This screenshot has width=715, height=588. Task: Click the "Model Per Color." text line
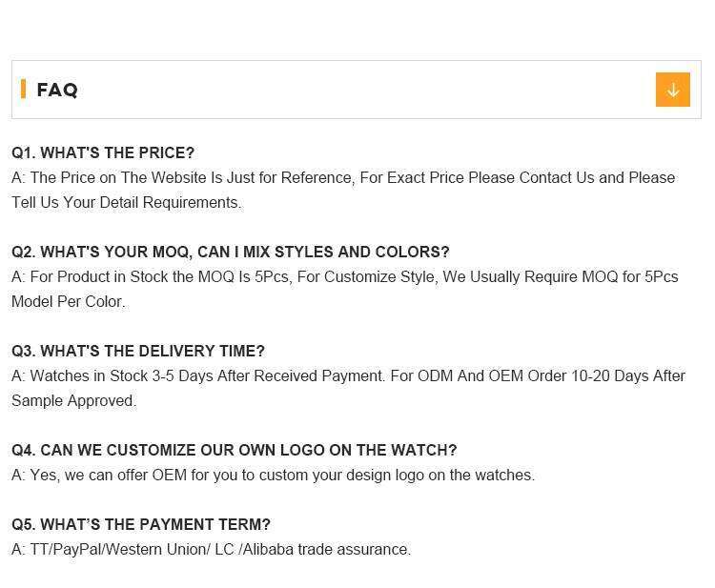[68, 301]
